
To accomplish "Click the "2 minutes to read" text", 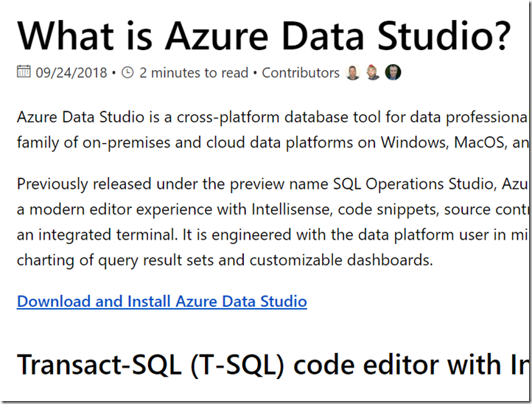I will (193, 73).
